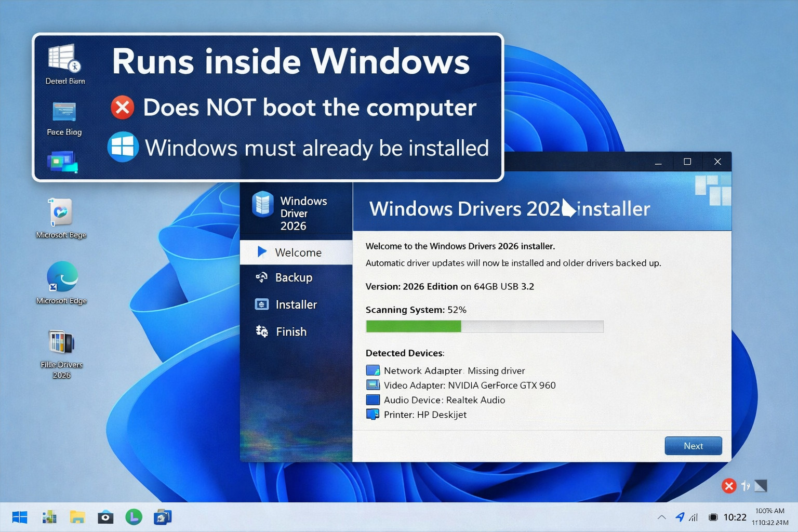798x532 pixels.
Task: Click the location arrow tray icon
Action: (680, 517)
